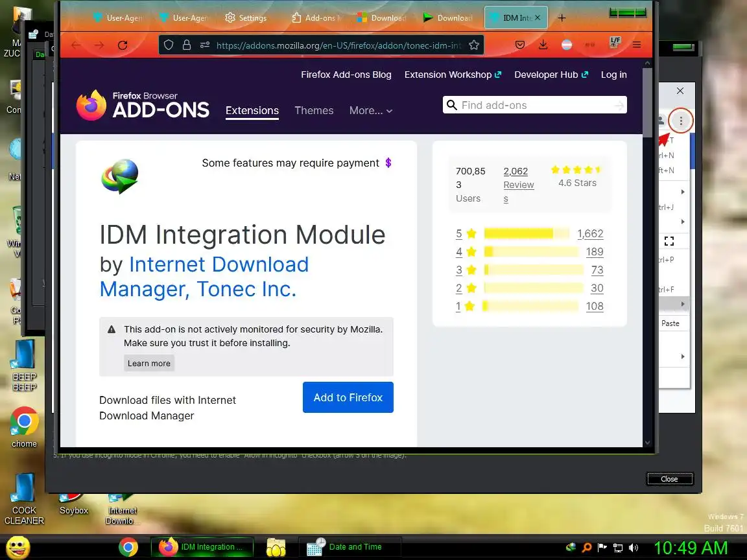Click the Firefox Browser Add-ons logo

(143, 105)
